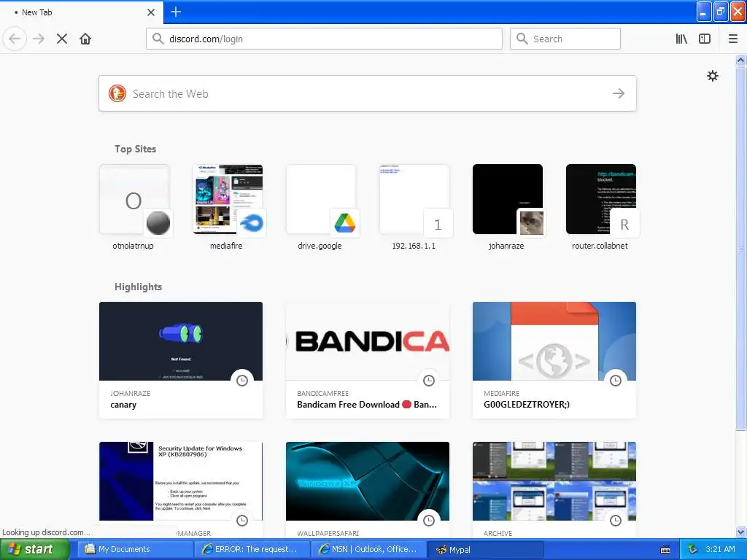Screen dimensions: 747x560
Task: Open the hamburger application menu
Action: [x=732, y=39]
